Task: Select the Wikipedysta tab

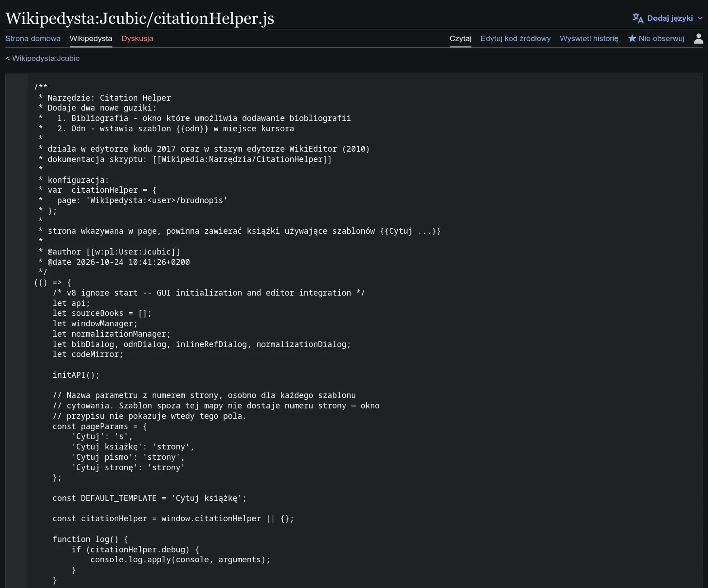Action: [x=91, y=38]
